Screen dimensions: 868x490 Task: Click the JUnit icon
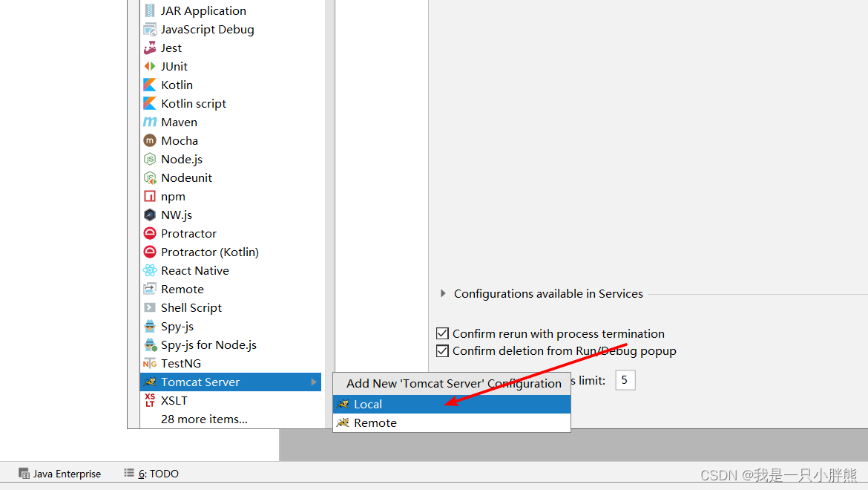point(149,66)
